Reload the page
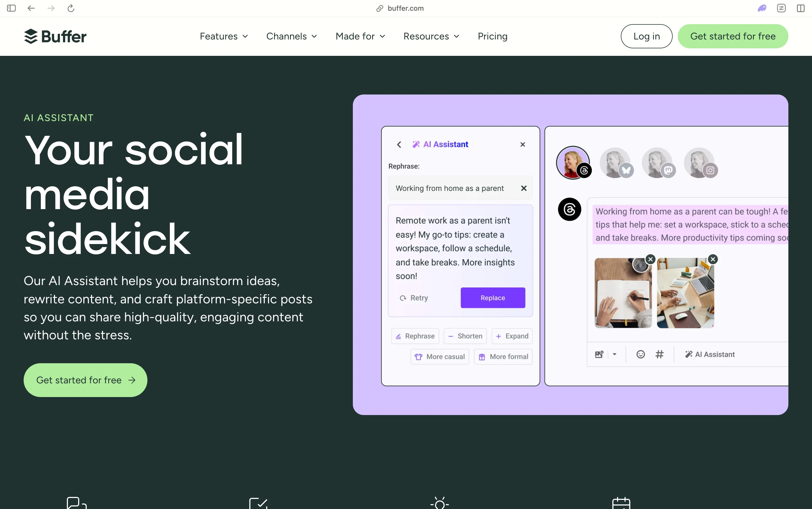The width and height of the screenshot is (812, 509). pos(71,8)
